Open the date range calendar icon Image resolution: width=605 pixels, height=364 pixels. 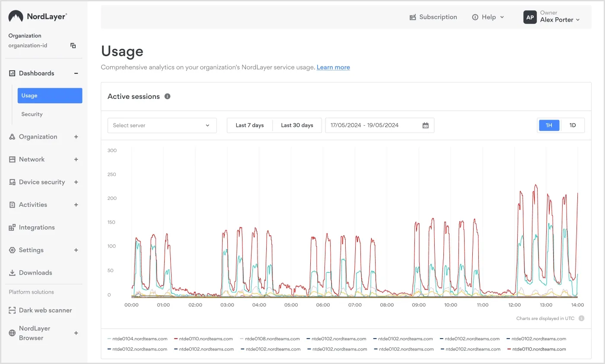point(425,125)
